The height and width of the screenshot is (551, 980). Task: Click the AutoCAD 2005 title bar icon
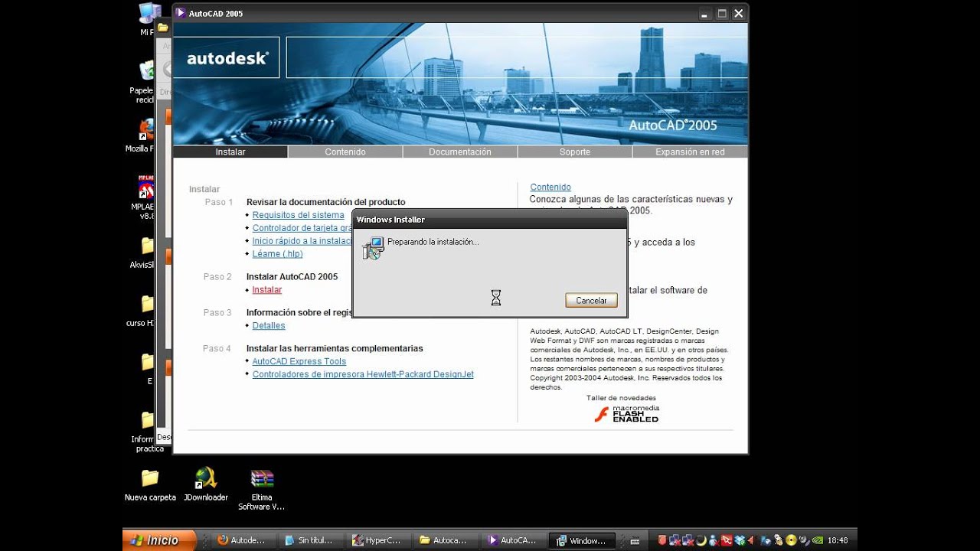tap(181, 13)
